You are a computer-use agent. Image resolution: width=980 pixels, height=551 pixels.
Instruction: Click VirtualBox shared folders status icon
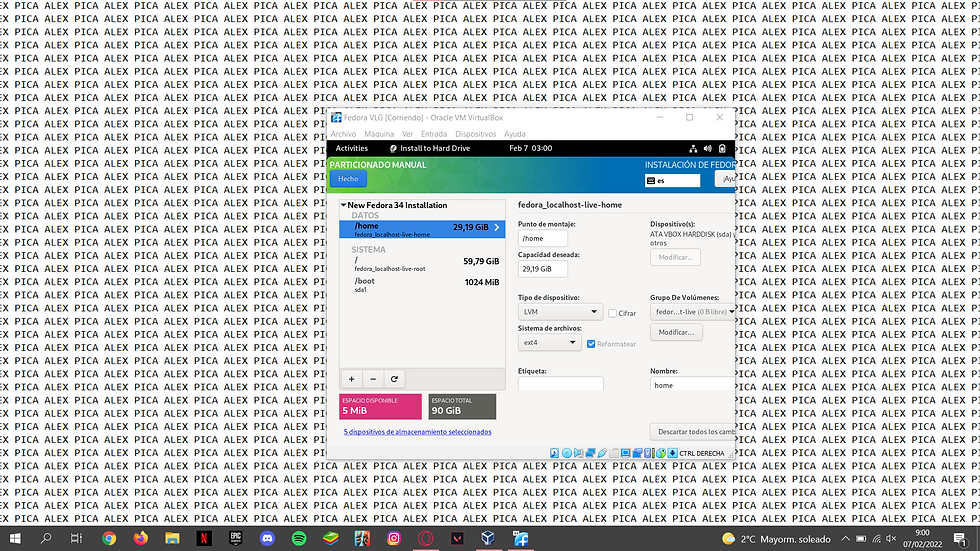[x=614, y=453]
